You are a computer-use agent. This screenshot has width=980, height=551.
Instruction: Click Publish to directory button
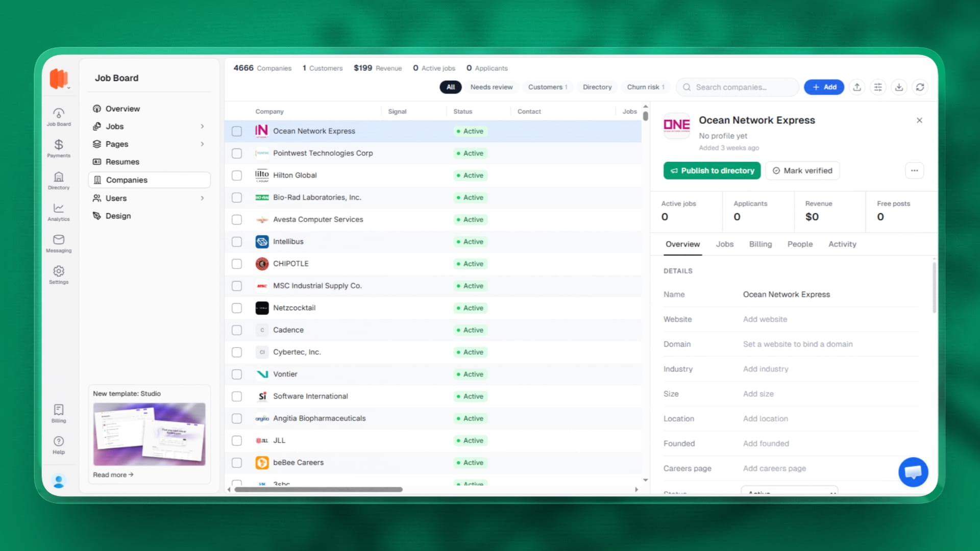(x=712, y=171)
